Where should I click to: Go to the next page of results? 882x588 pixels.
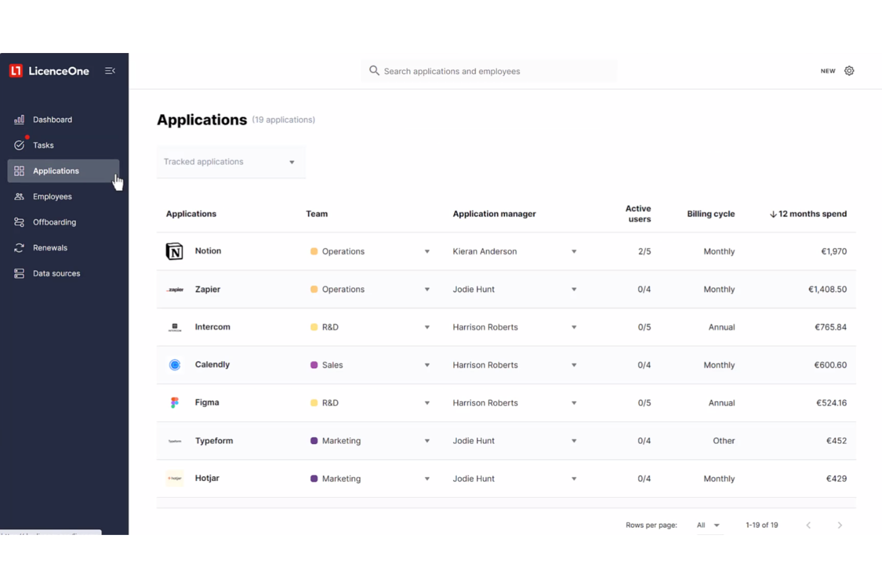840,525
